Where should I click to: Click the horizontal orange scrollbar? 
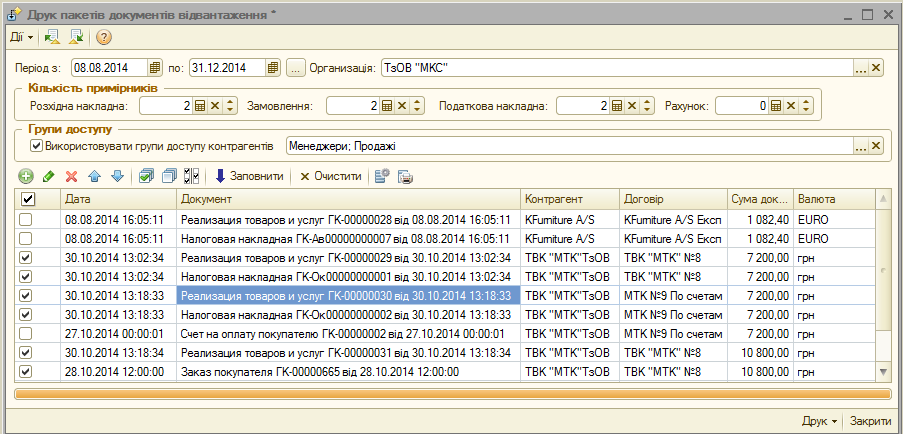click(x=450, y=393)
